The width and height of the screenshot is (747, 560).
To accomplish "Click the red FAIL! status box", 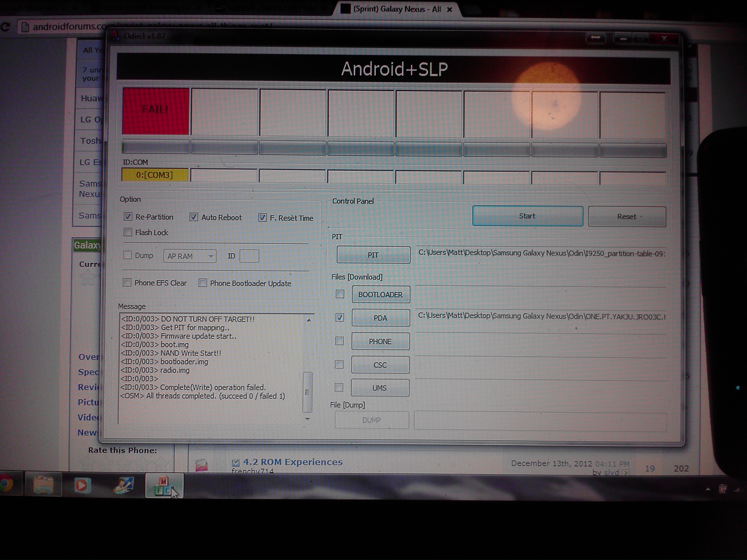I will [156, 111].
